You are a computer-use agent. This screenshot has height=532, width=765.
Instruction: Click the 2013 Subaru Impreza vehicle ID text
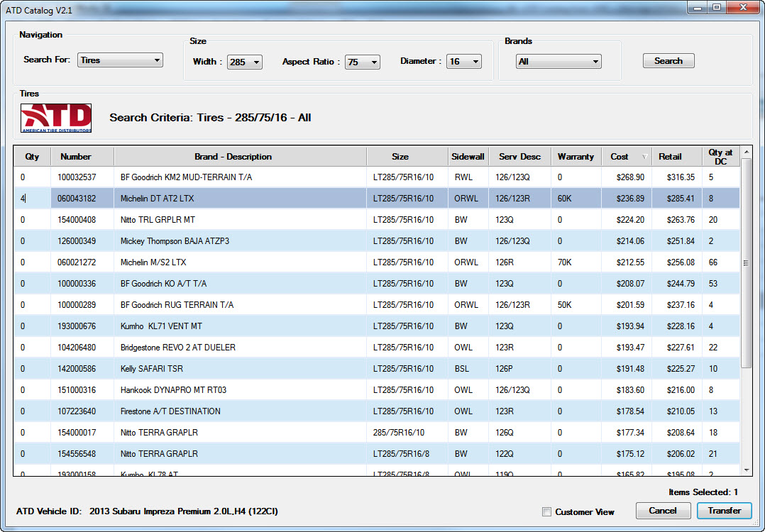click(x=183, y=511)
